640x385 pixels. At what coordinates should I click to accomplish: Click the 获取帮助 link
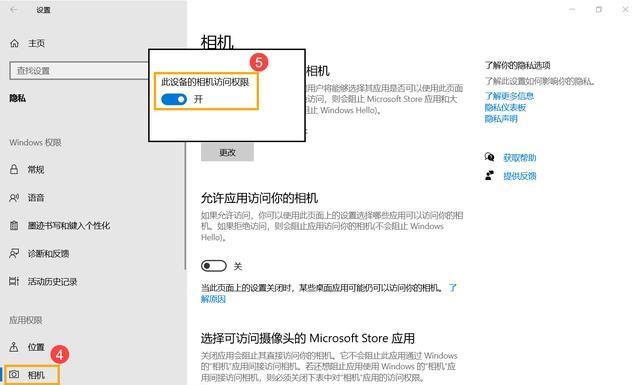520,158
